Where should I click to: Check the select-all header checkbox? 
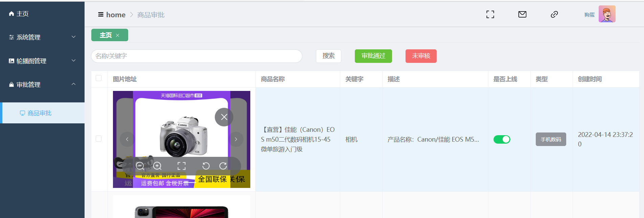[x=99, y=78]
